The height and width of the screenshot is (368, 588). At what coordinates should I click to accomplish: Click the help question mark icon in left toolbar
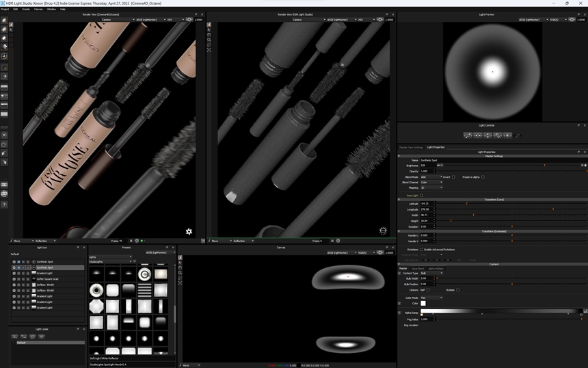4,205
